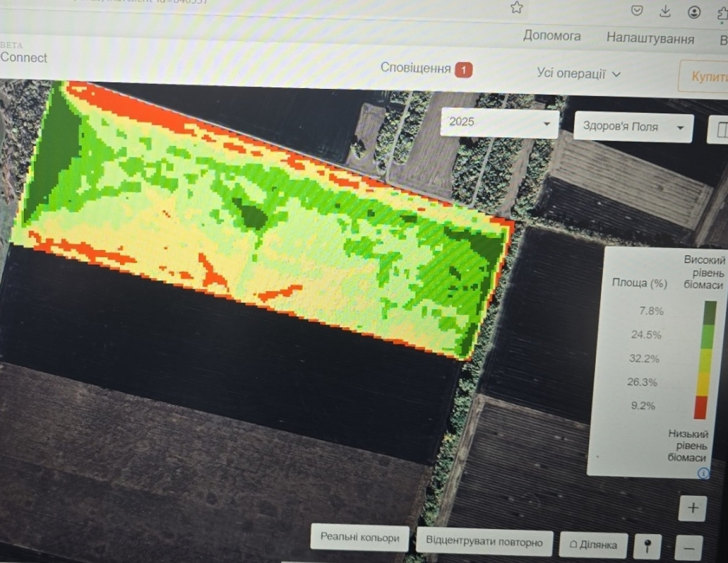
Task: Open the Pocket save icon
Action: (x=637, y=11)
